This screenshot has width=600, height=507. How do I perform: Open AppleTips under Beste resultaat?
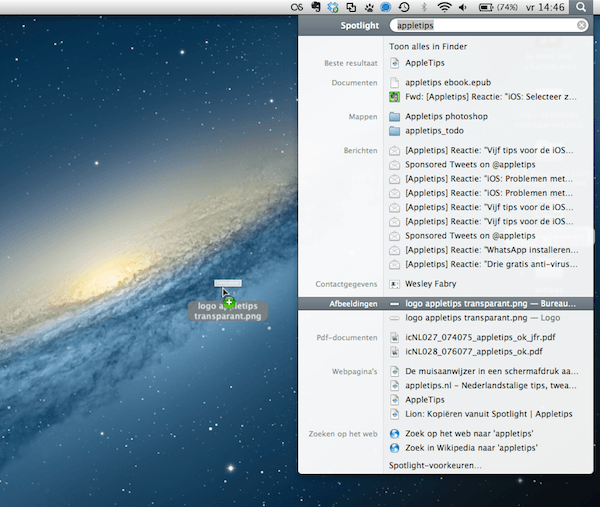click(x=425, y=63)
